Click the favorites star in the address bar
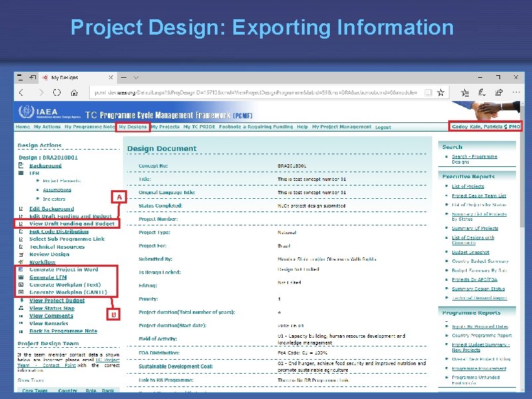The image size is (532, 399). [441, 92]
